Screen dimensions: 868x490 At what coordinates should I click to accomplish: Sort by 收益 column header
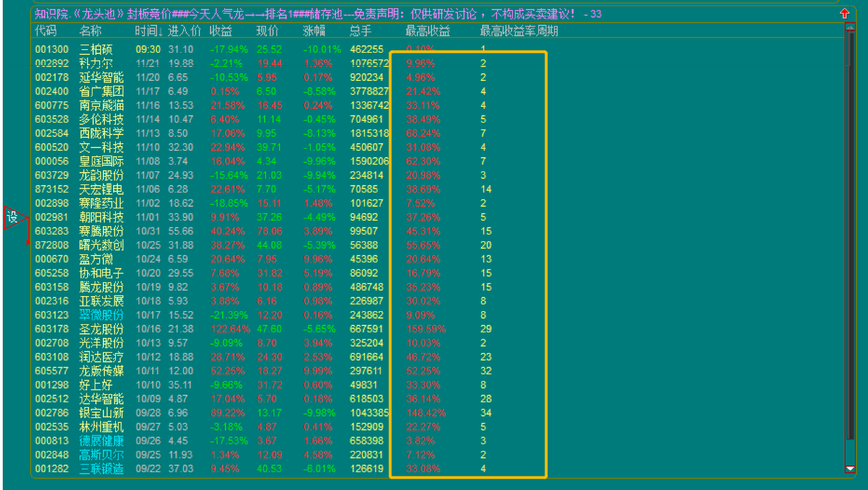pyautogui.click(x=221, y=31)
